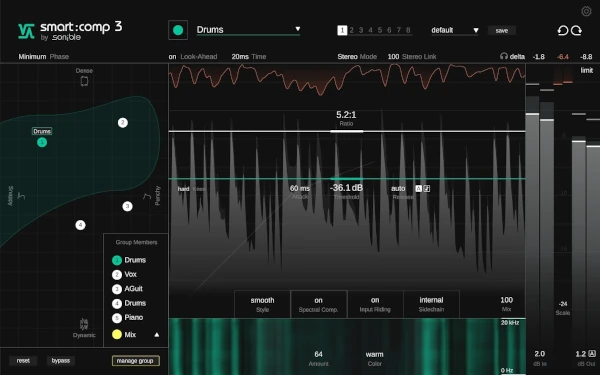Click the Vox member number circle

pyautogui.click(x=117, y=275)
